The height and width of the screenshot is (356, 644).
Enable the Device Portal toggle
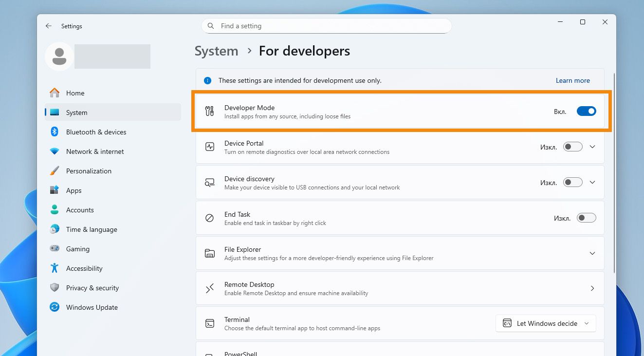tap(572, 147)
